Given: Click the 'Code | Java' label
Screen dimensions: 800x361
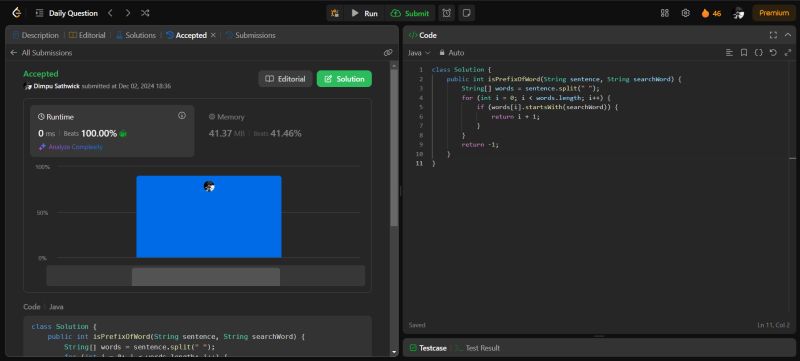Looking at the screenshot, I should [43, 307].
